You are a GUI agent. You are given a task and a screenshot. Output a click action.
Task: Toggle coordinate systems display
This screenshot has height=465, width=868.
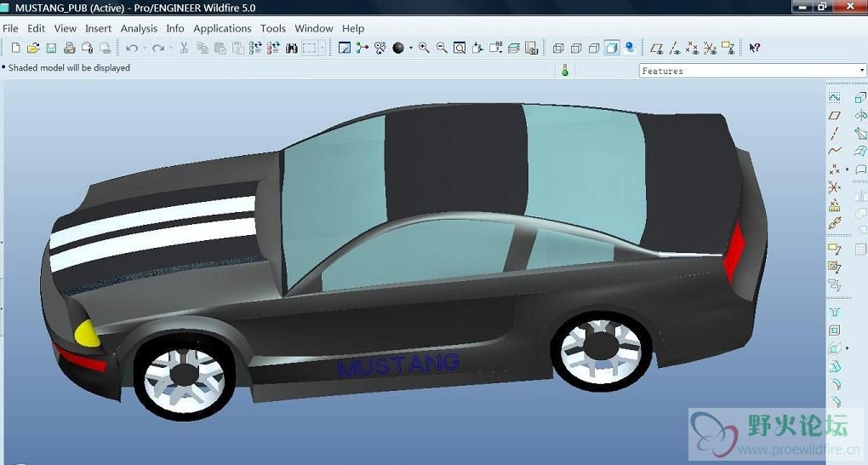tap(710, 49)
